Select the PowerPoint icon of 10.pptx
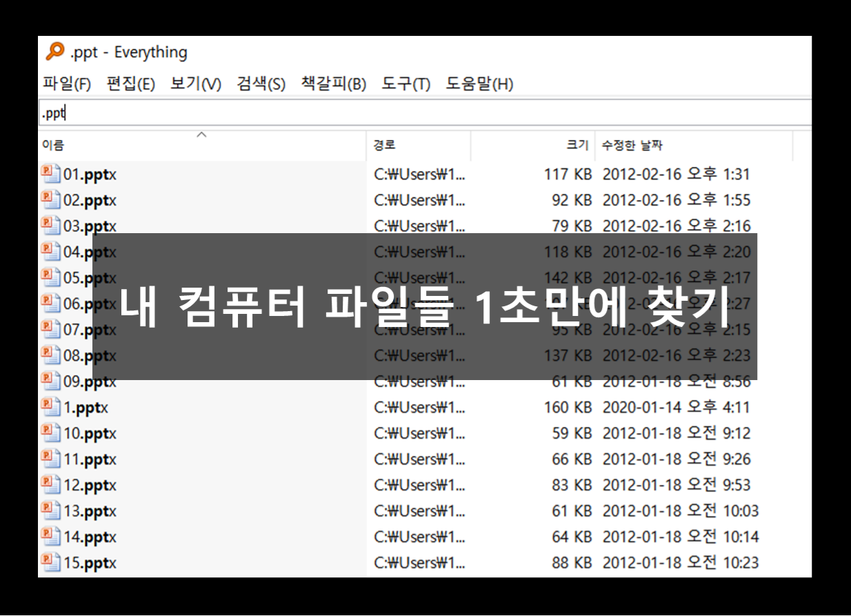Screen dimensions: 851x616 coord(50,433)
